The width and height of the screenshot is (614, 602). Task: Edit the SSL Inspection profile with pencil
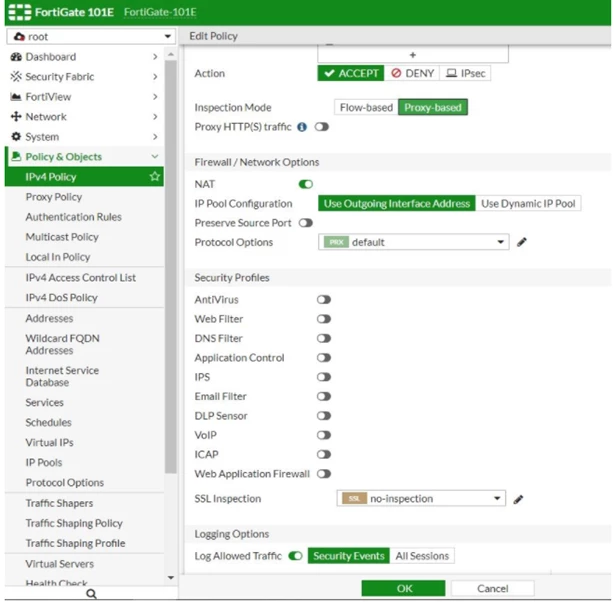click(518, 499)
